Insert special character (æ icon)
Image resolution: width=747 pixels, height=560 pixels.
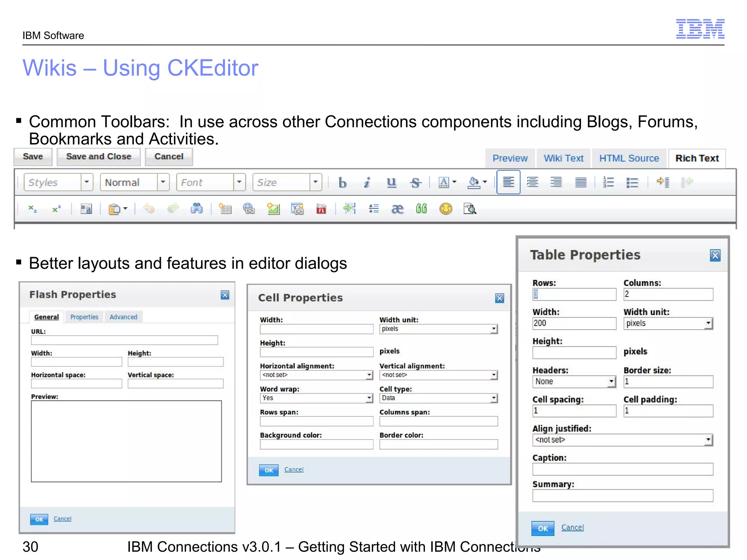[x=397, y=209]
